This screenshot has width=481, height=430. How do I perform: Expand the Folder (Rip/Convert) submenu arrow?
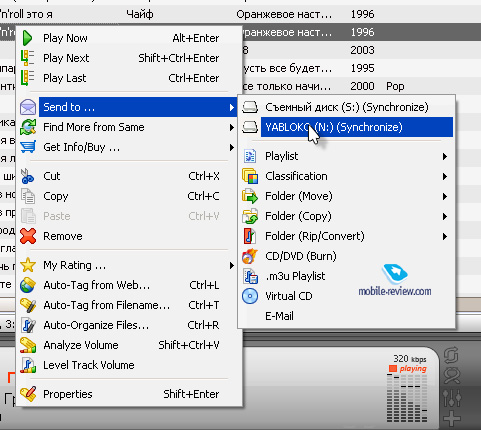point(445,236)
